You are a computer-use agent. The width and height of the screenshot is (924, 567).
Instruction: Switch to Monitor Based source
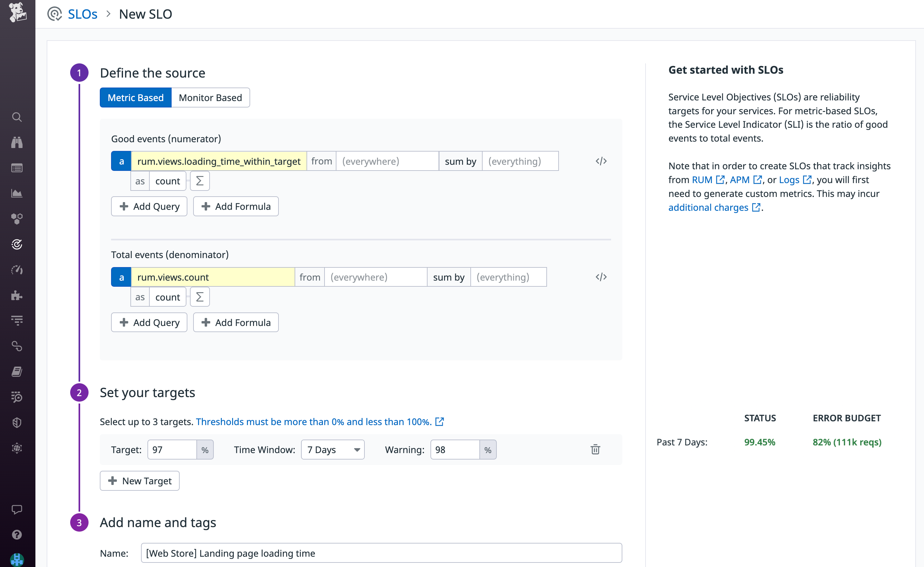pyautogui.click(x=210, y=98)
